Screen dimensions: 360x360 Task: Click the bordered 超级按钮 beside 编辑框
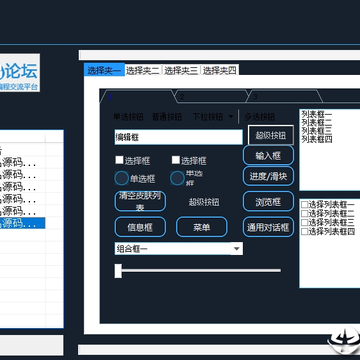(x=271, y=135)
